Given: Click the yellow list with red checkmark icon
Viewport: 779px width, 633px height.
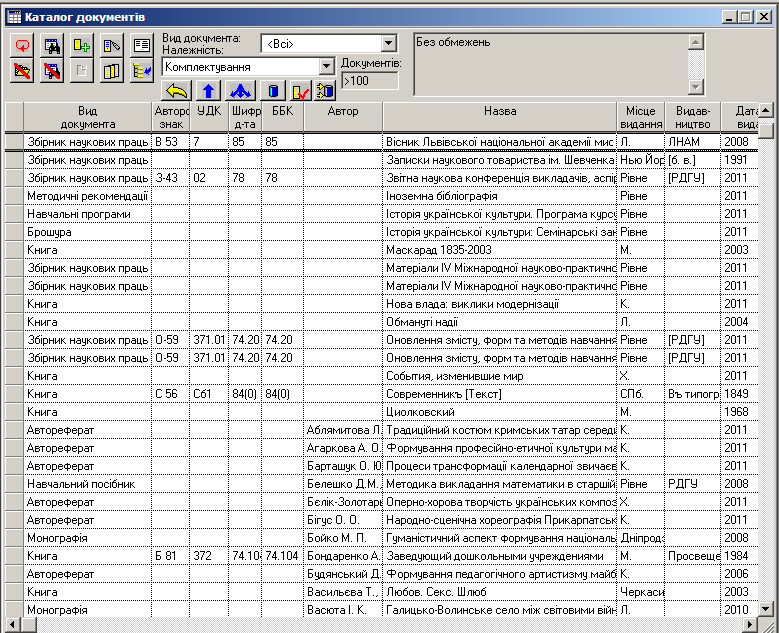Looking at the screenshot, I should 300,91.
